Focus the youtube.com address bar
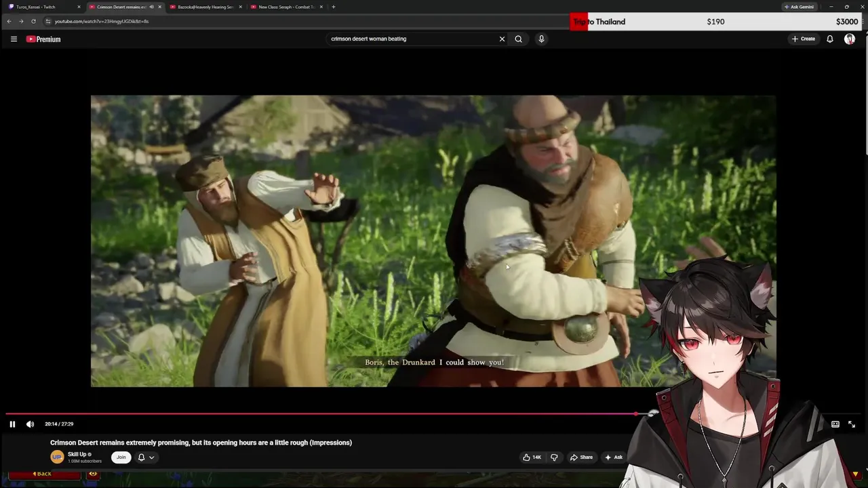This screenshot has width=868, height=488. [305, 21]
